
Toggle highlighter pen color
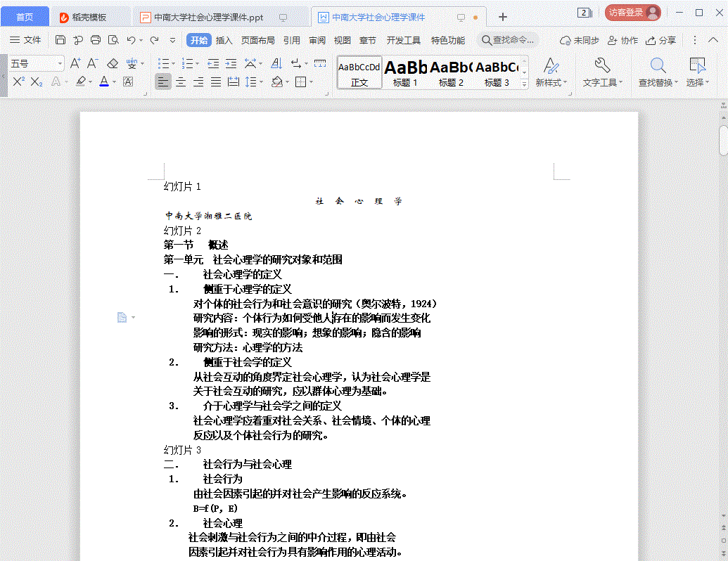point(81,82)
